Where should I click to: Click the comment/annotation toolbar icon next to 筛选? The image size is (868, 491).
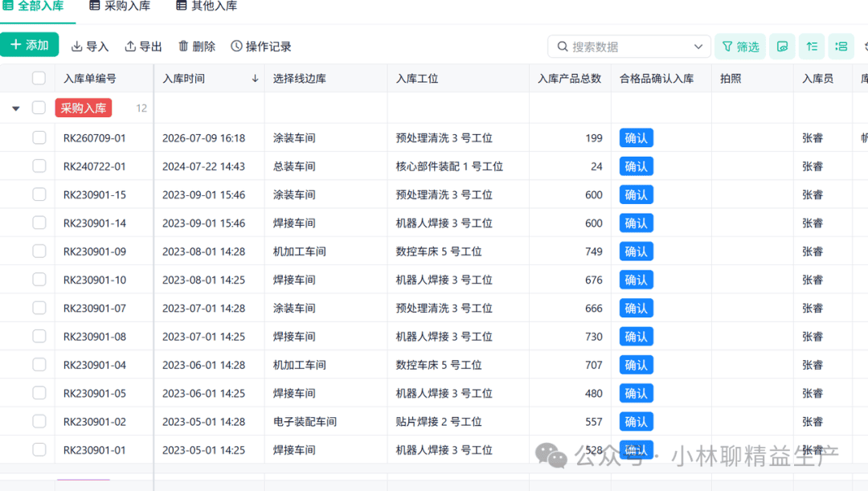[x=782, y=47]
